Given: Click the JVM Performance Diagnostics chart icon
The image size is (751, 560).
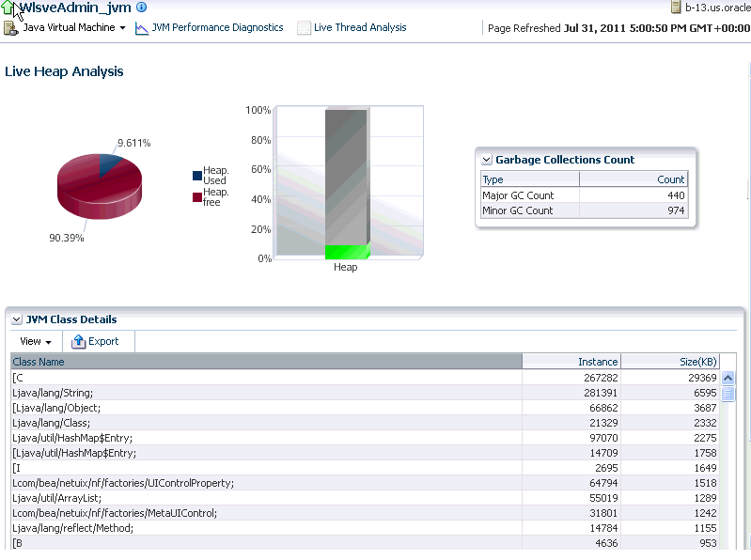Looking at the screenshot, I should coord(141,28).
